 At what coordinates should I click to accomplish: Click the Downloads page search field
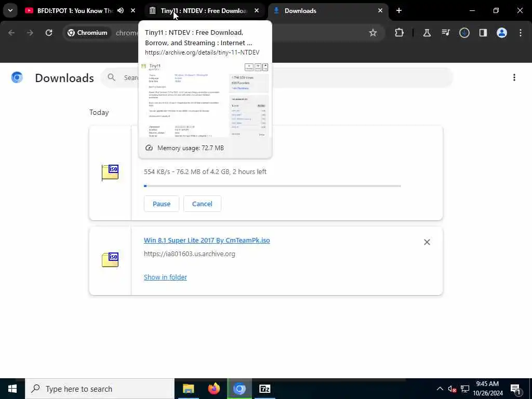click(276, 78)
